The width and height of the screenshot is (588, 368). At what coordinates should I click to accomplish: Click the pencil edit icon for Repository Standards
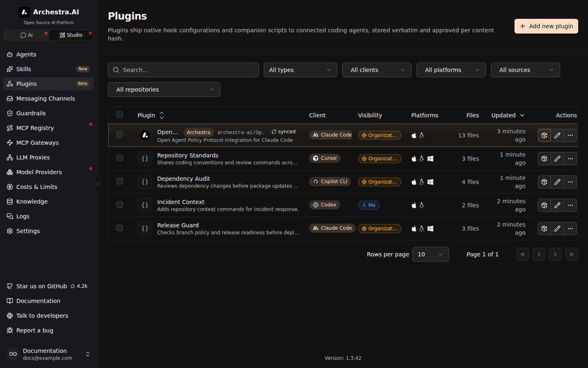(557, 159)
